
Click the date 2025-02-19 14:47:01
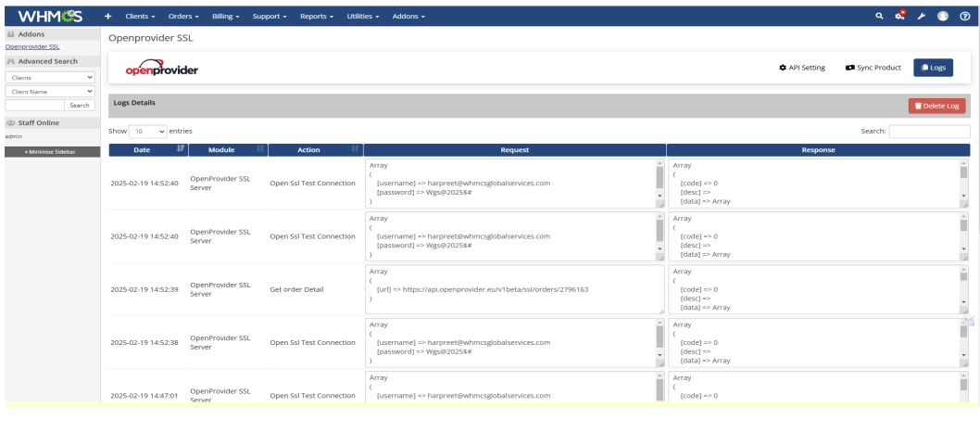point(144,396)
